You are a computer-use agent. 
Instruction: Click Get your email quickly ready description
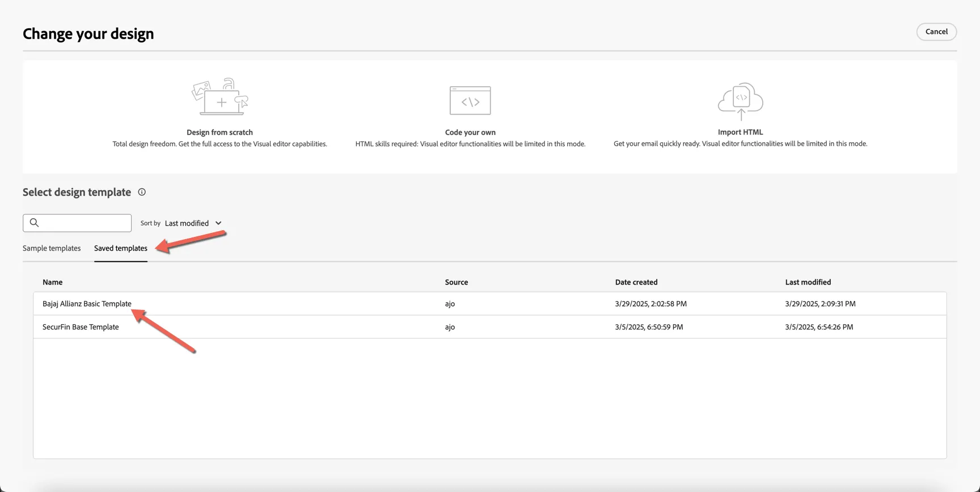740,144
